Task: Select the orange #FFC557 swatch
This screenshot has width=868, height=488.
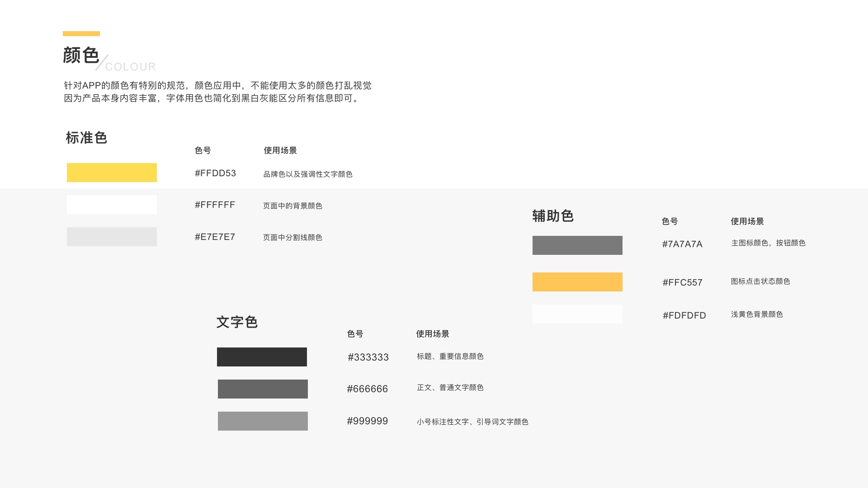Action: [x=577, y=282]
